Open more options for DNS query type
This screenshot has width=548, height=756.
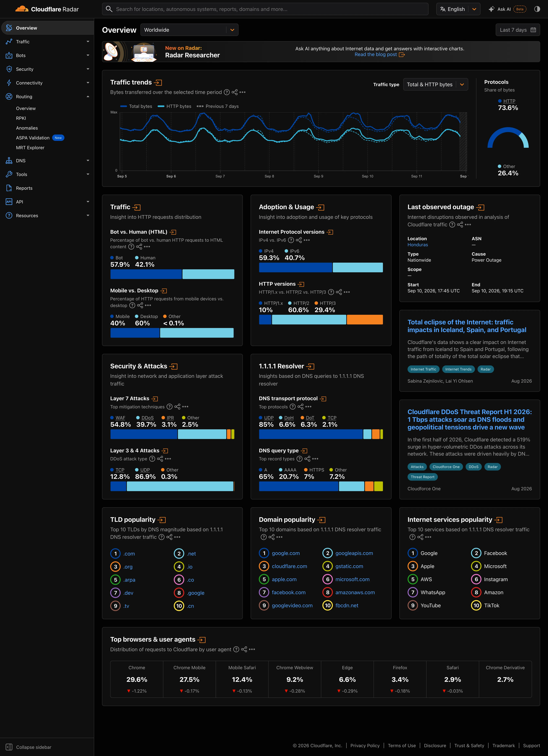315,459
